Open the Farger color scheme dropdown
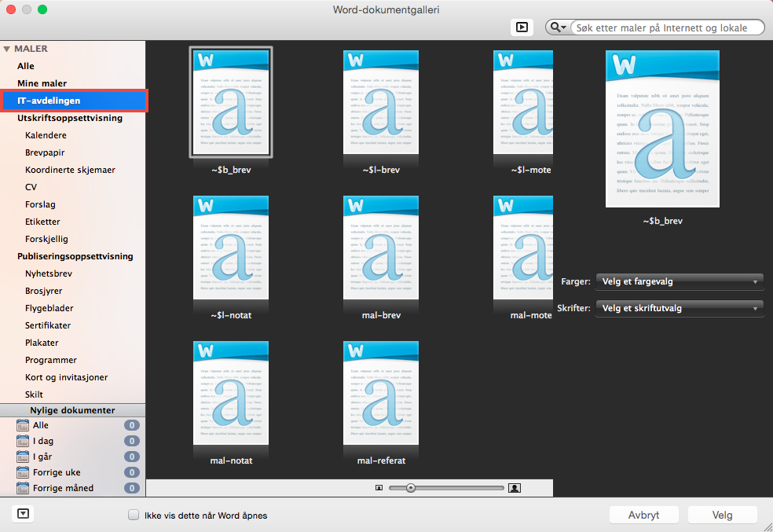 coord(680,281)
